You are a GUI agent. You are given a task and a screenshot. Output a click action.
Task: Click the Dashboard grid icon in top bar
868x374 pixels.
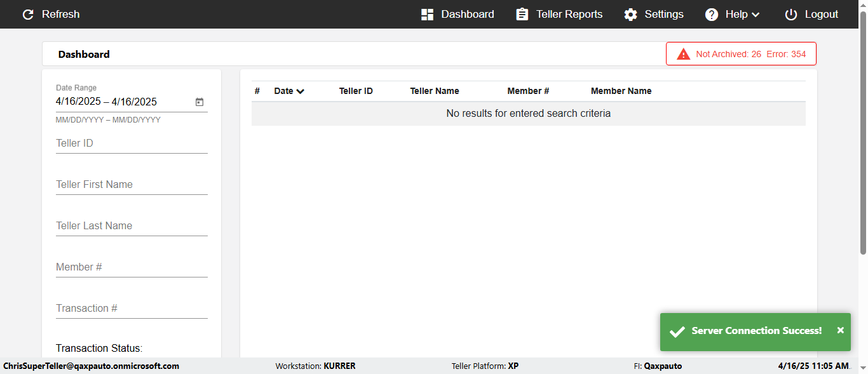pyautogui.click(x=427, y=15)
